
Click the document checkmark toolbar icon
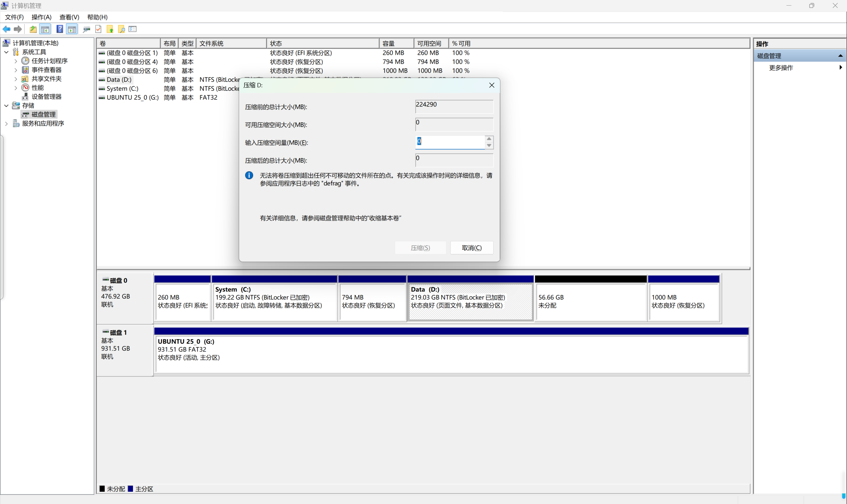click(x=98, y=29)
